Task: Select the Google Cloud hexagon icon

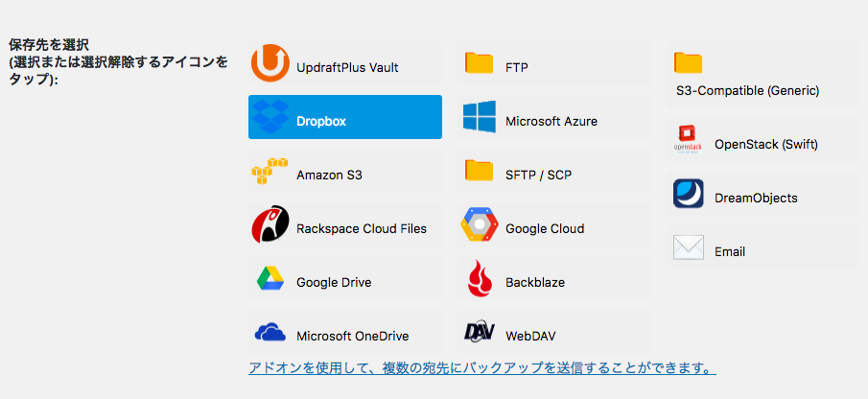Action: tap(480, 224)
